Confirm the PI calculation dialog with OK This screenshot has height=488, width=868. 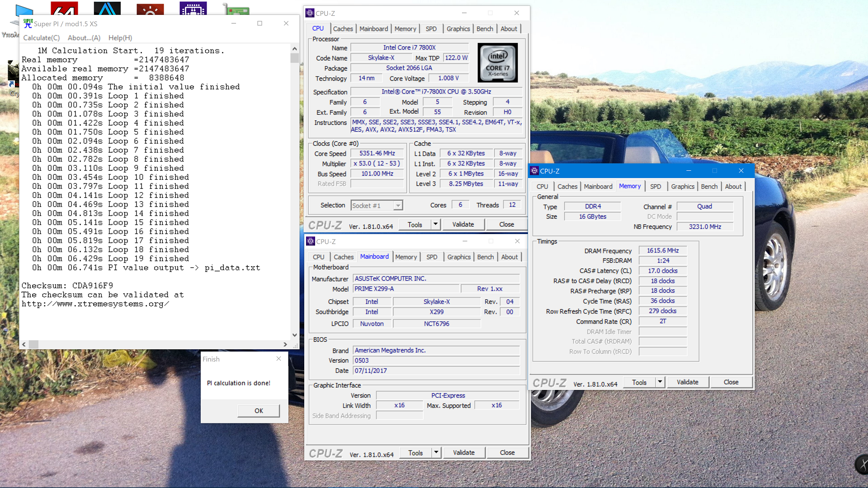pyautogui.click(x=259, y=411)
